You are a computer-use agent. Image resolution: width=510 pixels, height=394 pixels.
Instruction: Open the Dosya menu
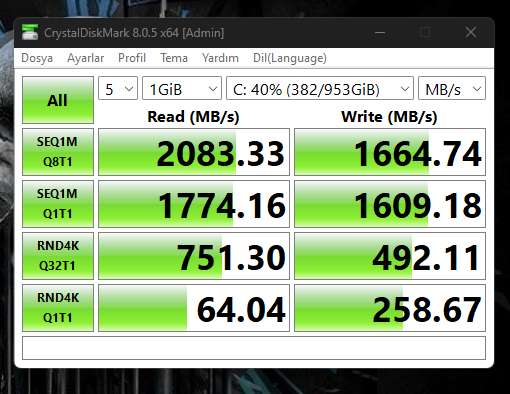coord(37,58)
